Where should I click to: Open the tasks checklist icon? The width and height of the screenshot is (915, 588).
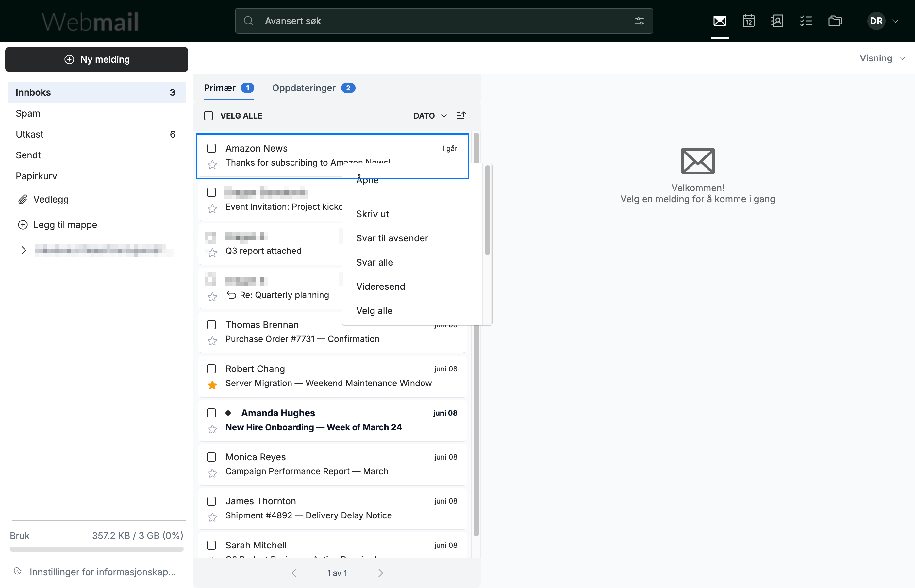pyautogui.click(x=806, y=21)
